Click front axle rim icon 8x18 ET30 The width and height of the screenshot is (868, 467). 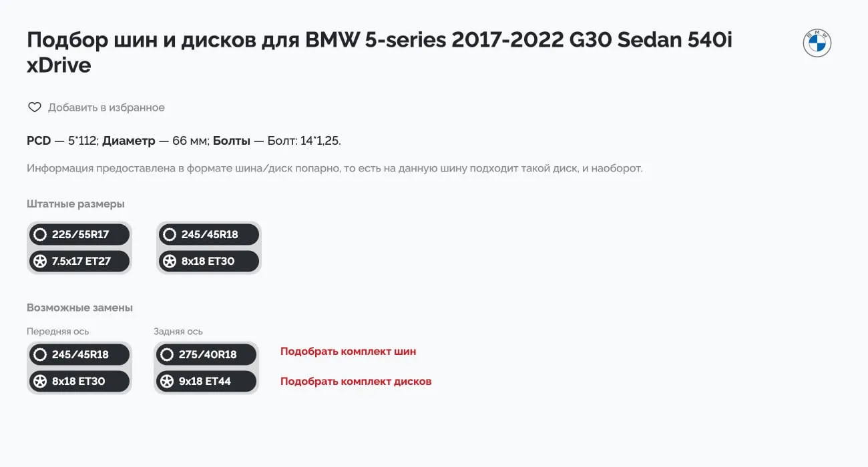click(40, 381)
